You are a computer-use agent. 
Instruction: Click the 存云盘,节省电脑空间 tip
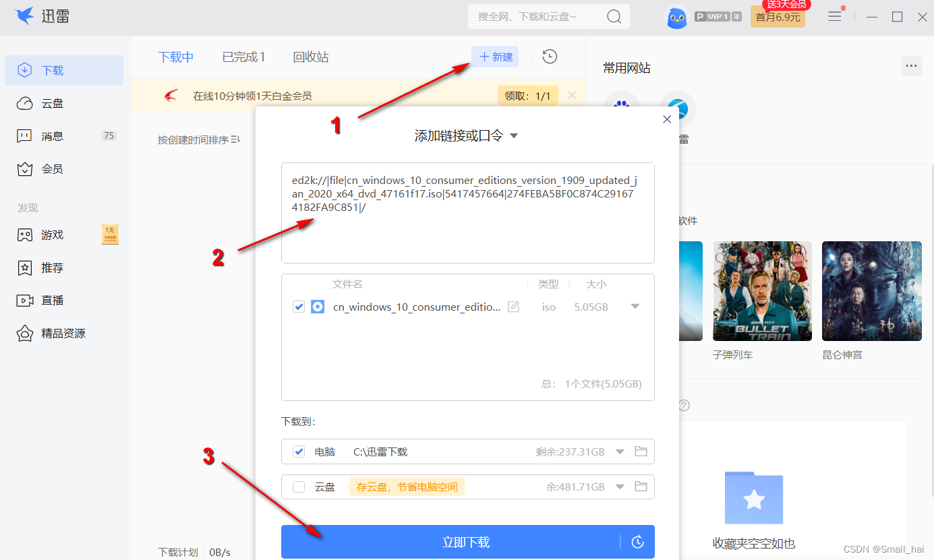[407, 487]
